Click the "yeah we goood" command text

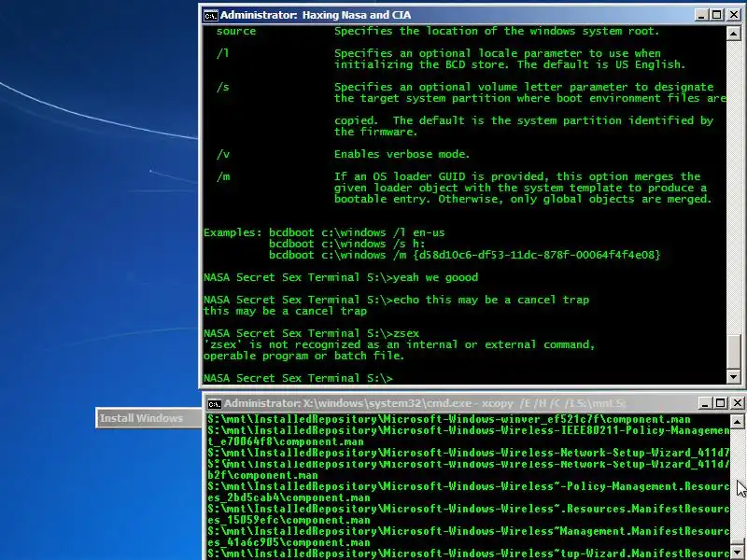point(435,278)
